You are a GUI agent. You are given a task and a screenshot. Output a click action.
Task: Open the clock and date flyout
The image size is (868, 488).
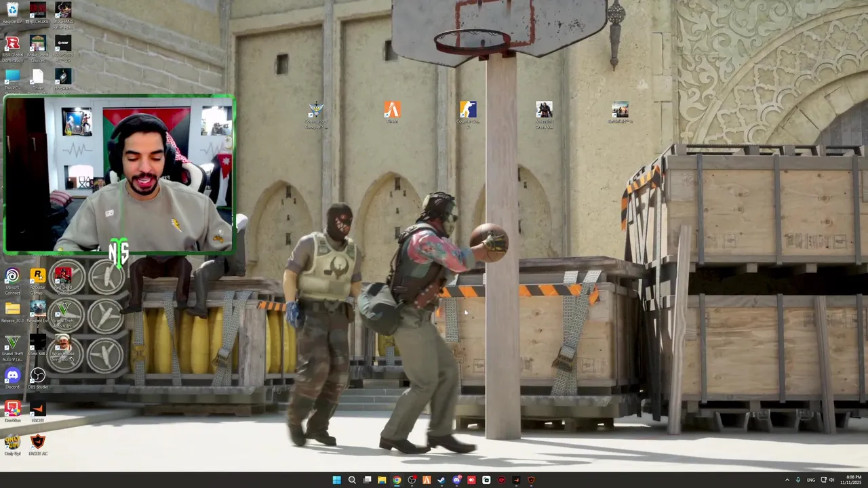click(x=851, y=480)
